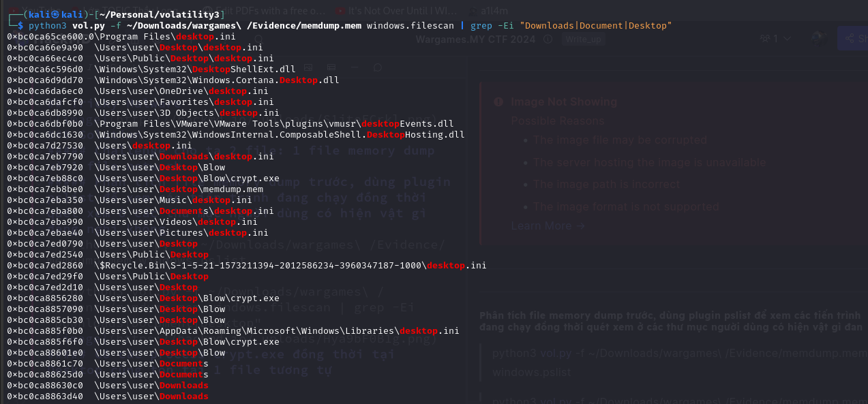Click the insert image toolbar icon
The image size is (868, 404).
[x=308, y=67]
